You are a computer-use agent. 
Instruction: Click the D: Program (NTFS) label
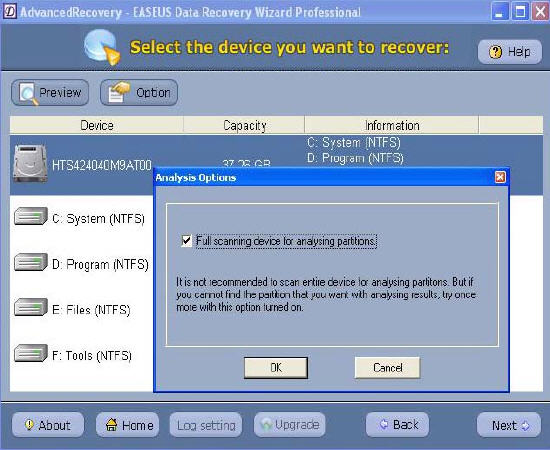(100, 264)
